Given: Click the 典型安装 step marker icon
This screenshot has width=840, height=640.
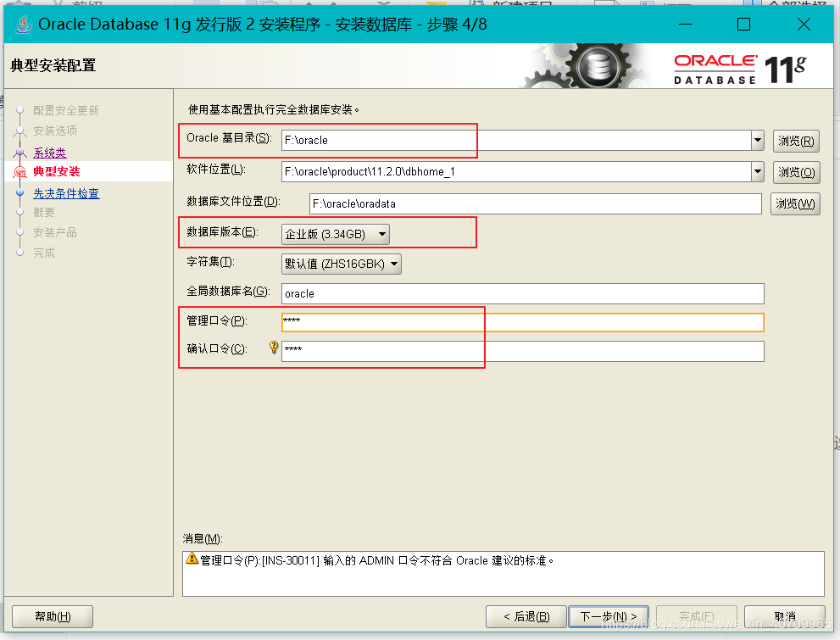Looking at the screenshot, I should click(19, 172).
